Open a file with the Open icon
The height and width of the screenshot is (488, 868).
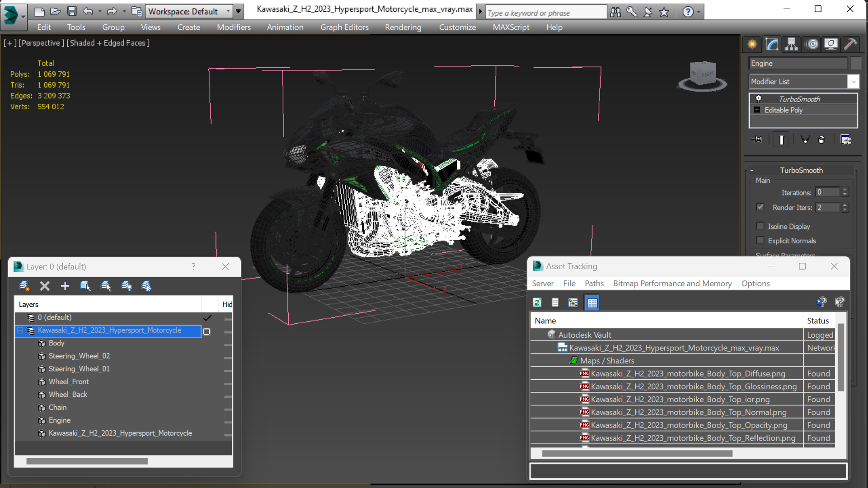click(55, 11)
